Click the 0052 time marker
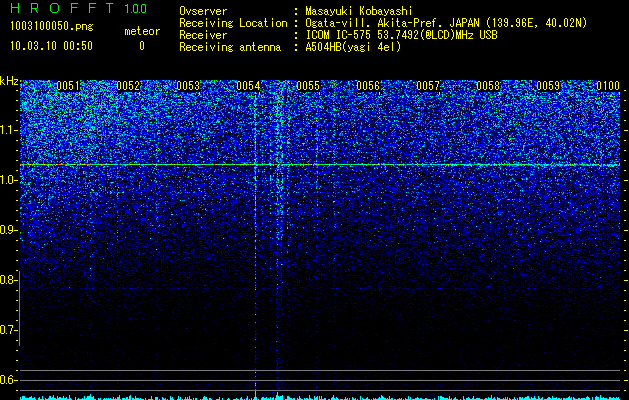Viewport: 629px width, 400px height. [x=128, y=86]
